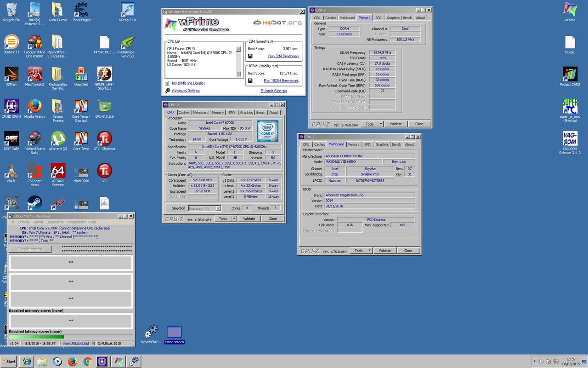
Task: Click Start benchmark button in MaxxMEM²
Action: 30,249
